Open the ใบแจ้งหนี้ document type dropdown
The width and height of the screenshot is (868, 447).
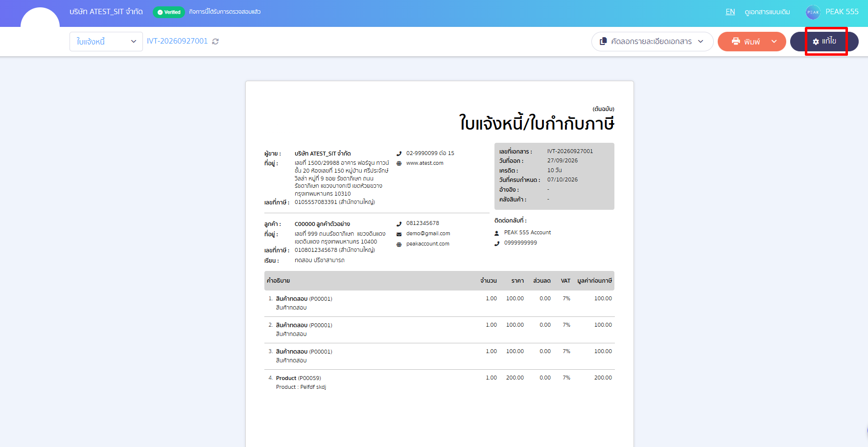coord(106,42)
